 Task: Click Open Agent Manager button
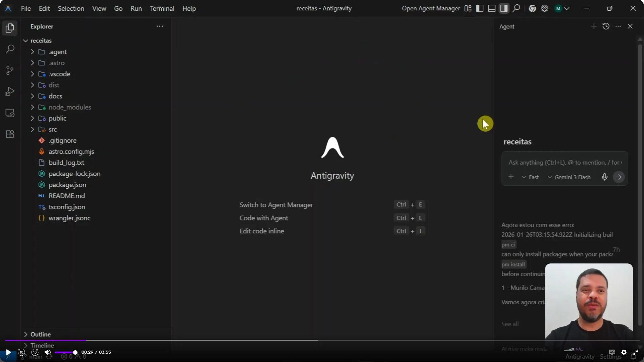point(431,8)
